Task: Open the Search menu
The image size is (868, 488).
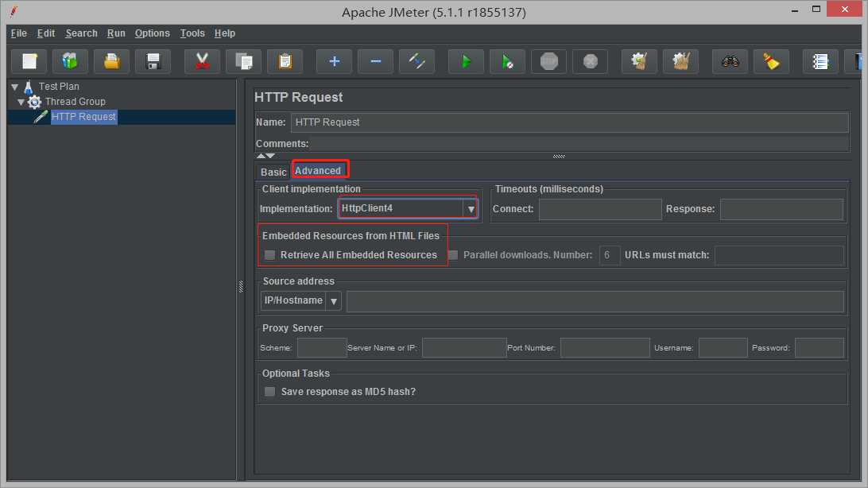Action: (x=81, y=33)
